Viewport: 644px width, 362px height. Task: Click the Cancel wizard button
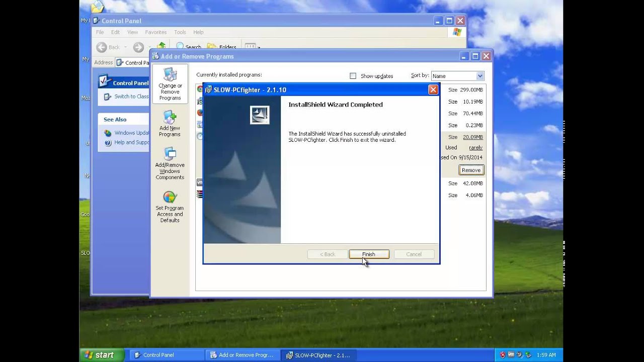coord(414,254)
